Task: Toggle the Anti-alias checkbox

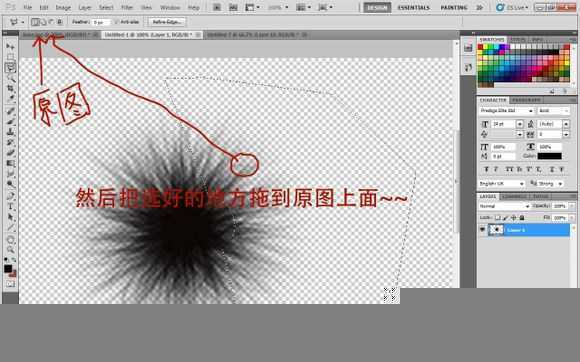Action: click(x=116, y=22)
